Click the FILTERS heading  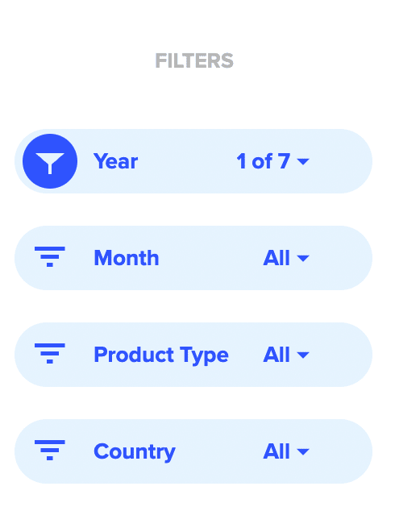pos(194,61)
